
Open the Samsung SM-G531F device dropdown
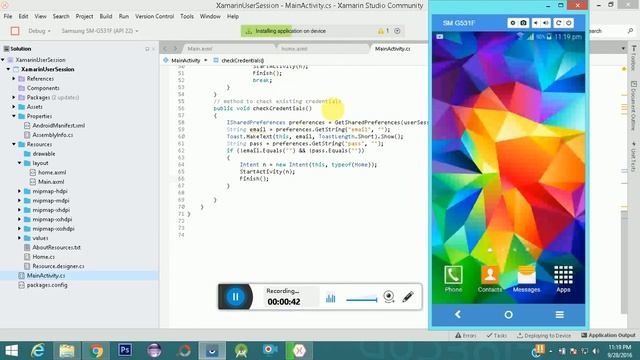(100, 31)
